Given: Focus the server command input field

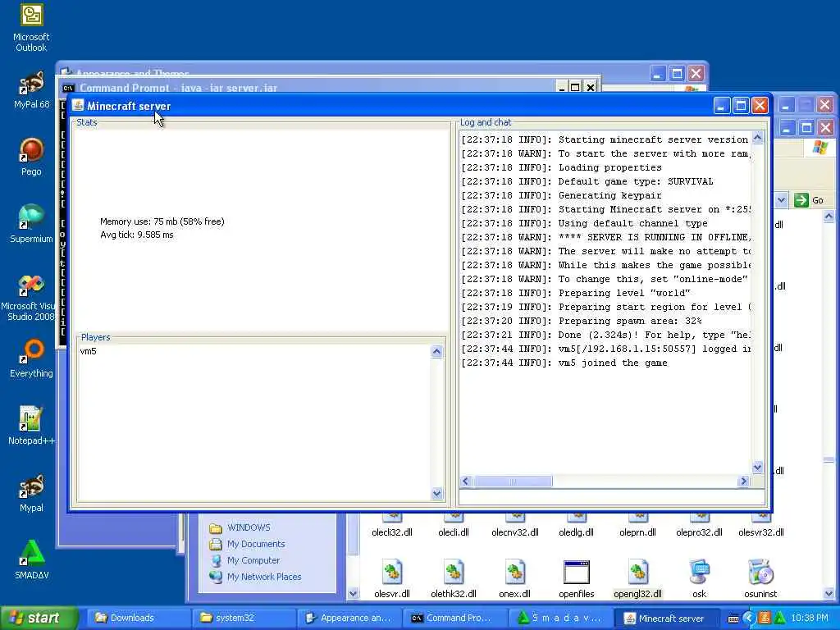Looking at the screenshot, I should click(611, 497).
